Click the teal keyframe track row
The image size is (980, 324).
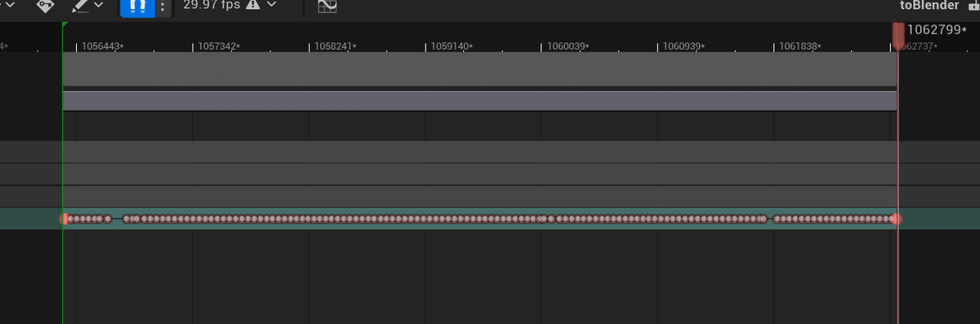pos(490,219)
